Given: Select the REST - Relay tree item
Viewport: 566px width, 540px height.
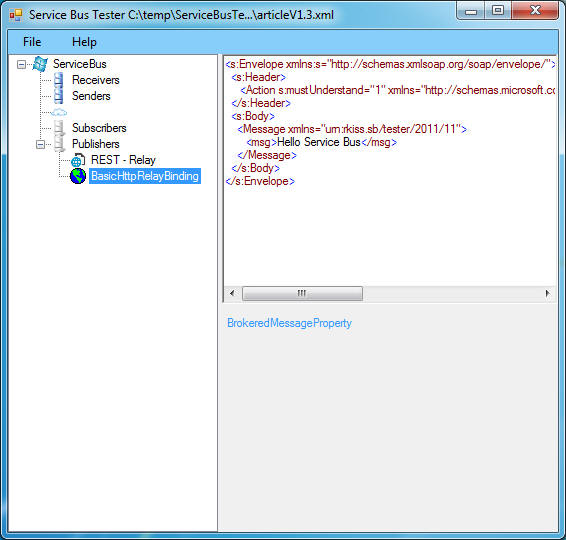Looking at the screenshot, I should (123, 160).
